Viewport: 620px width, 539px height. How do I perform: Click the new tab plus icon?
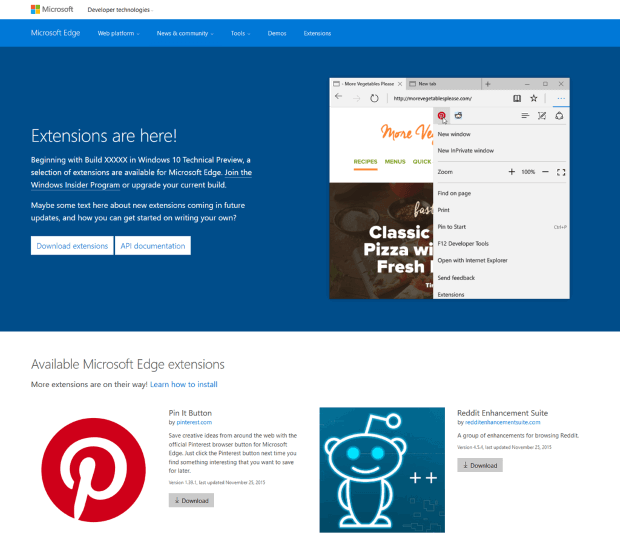pyautogui.click(x=488, y=84)
